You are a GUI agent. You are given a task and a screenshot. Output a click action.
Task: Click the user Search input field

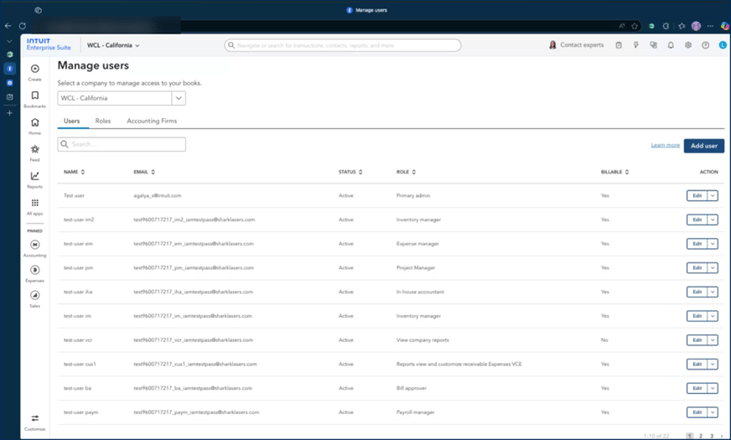point(122,144)
